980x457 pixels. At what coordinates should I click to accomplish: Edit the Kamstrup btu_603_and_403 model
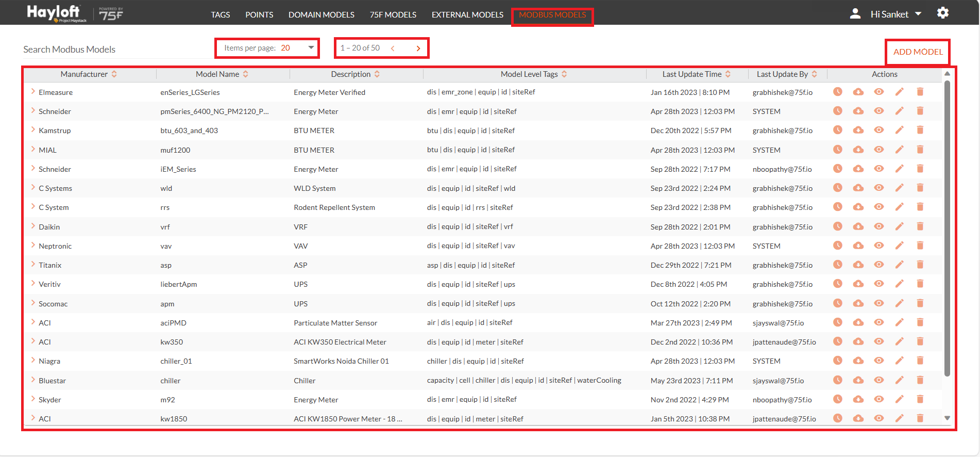[900, 130]
